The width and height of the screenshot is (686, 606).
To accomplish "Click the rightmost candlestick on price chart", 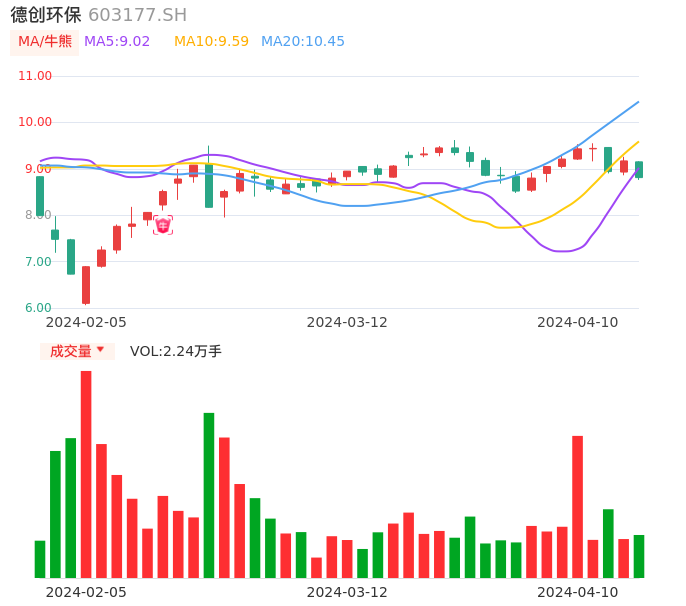I will [x=639, y=170].
